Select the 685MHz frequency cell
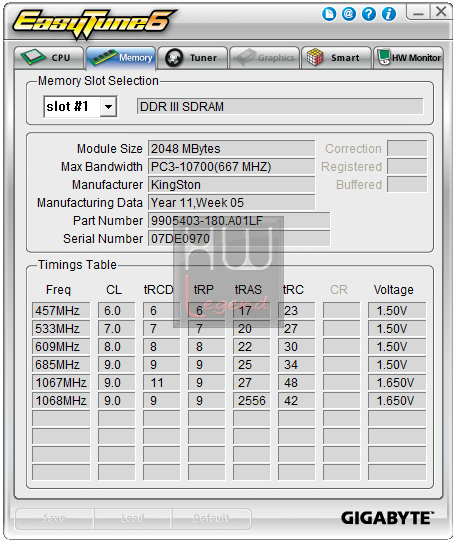Viewport: 458px width, 544px height. click(x=61, y=365)
